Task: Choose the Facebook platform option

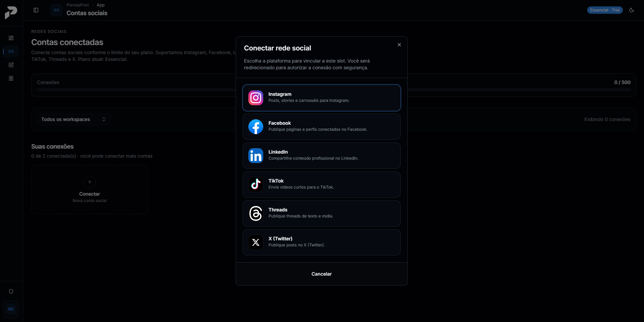Action: pyautogui.click(x=322, y=127)
